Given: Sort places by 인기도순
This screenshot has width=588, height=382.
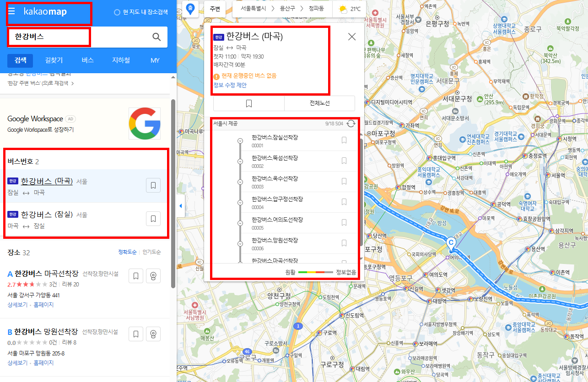Looking at the screenshot, I should click(x=151, y=252).
